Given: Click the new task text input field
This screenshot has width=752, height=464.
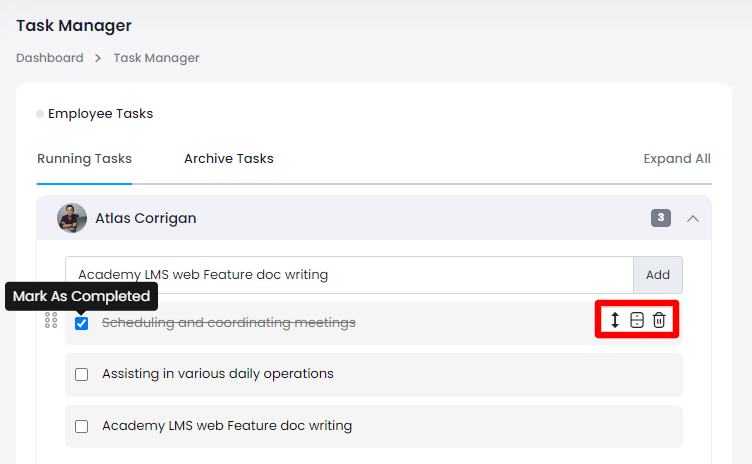Looking at the screenshot, I should 348,274.
